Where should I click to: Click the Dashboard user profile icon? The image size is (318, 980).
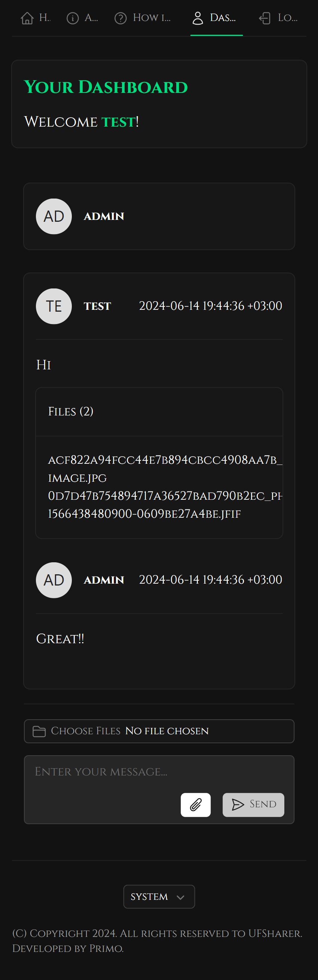click(198, 18)
